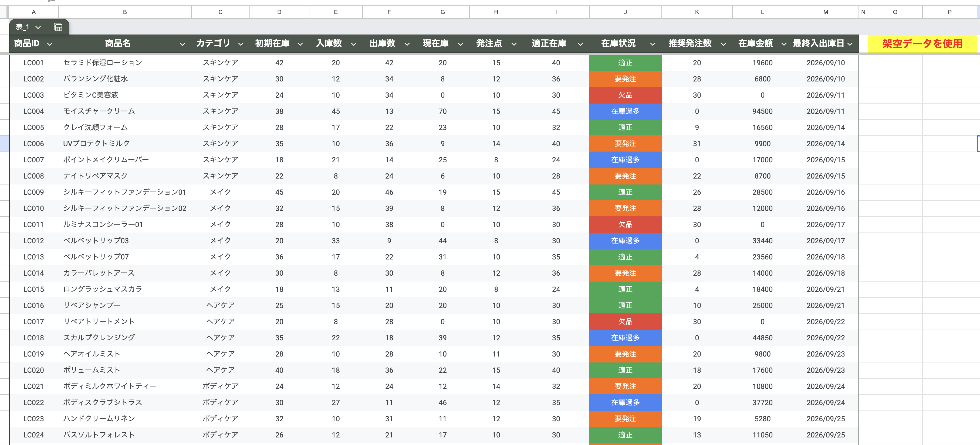The image size is (980, 445).
Task: Open the 入庫数 column dropdown arrow
Action: click(353, 44)
